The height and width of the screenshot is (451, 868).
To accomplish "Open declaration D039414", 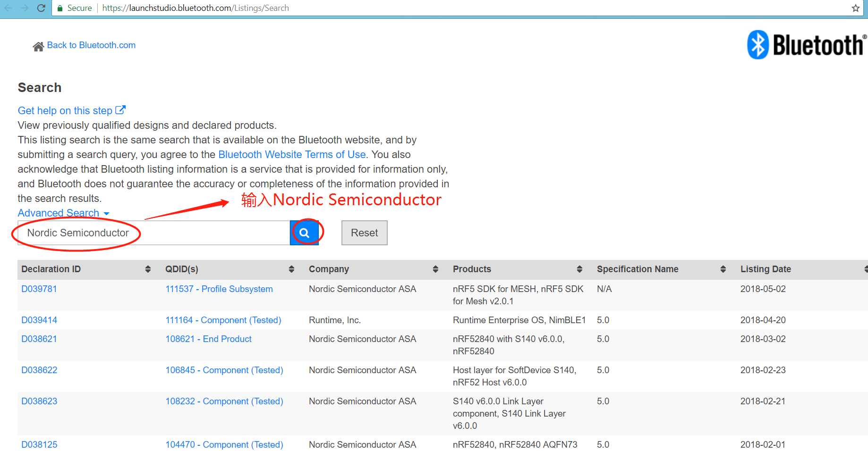I will pyautogui.click(x=39, y=320).
